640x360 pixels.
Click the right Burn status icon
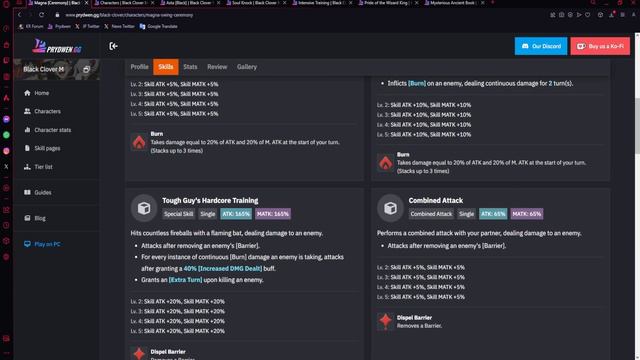tap(385, 162)
